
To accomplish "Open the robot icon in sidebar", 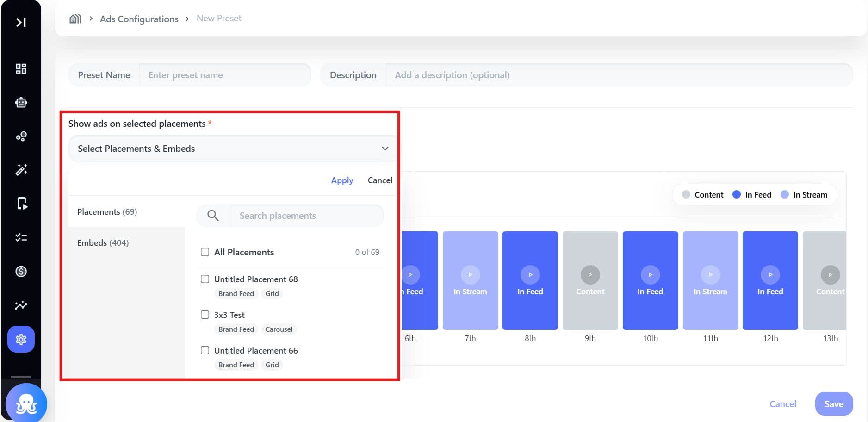I will 21,103.
